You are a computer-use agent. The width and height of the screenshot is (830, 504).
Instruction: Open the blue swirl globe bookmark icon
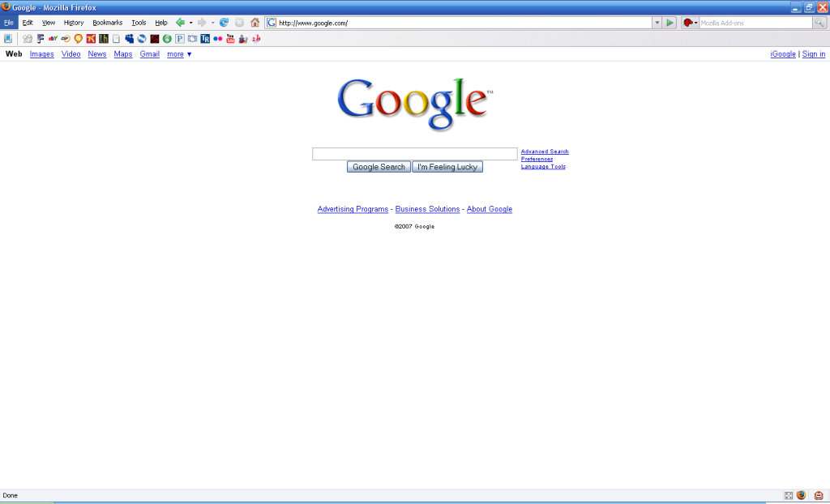point(142,39)
